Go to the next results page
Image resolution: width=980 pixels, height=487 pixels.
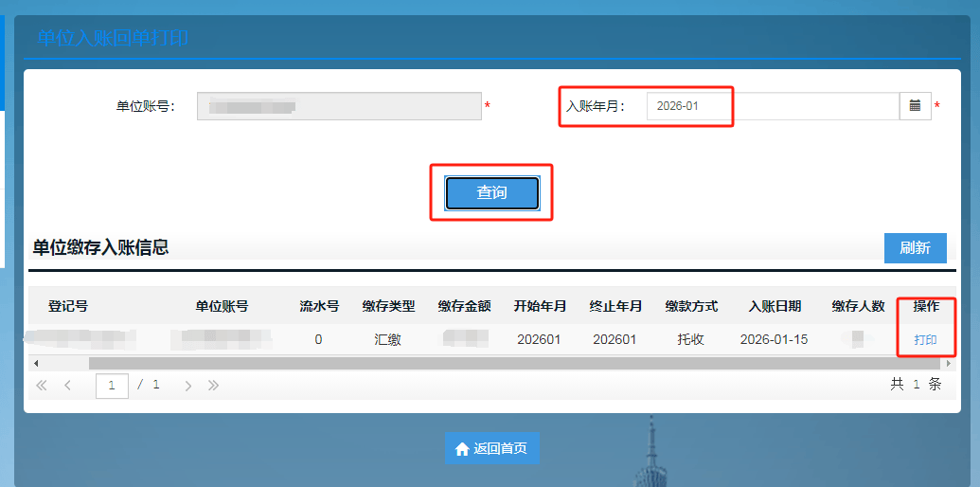188,386
